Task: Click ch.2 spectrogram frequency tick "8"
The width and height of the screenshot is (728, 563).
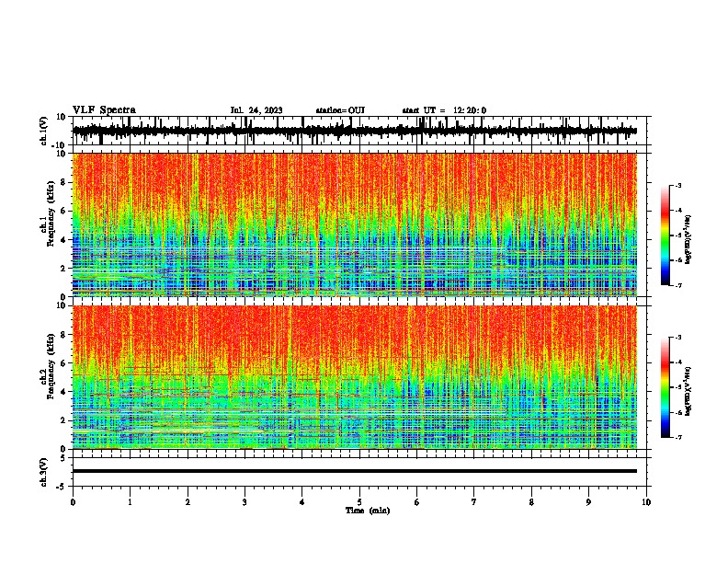Action: [x=63, y=335]
